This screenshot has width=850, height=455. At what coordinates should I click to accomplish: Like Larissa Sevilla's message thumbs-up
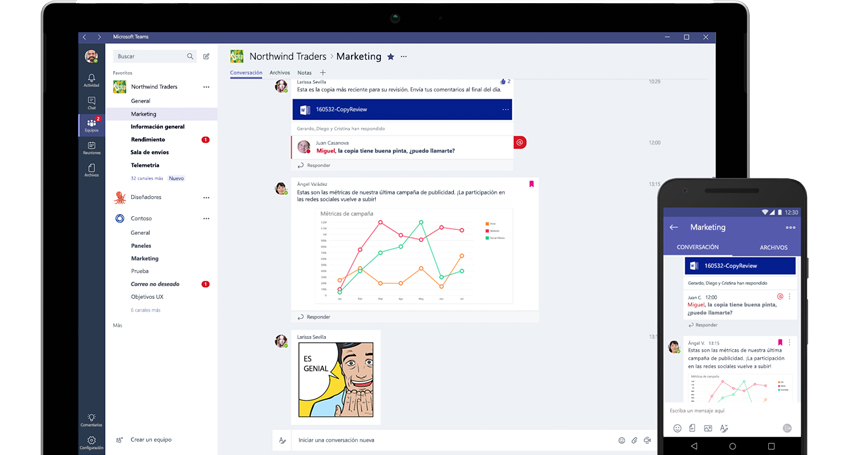click(x=503, y=81)
